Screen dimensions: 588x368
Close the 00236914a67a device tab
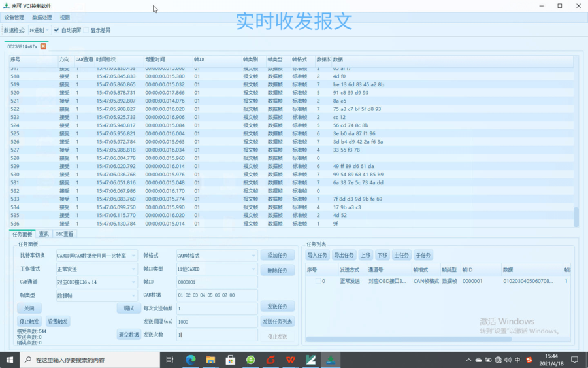(x=43, y=46)
